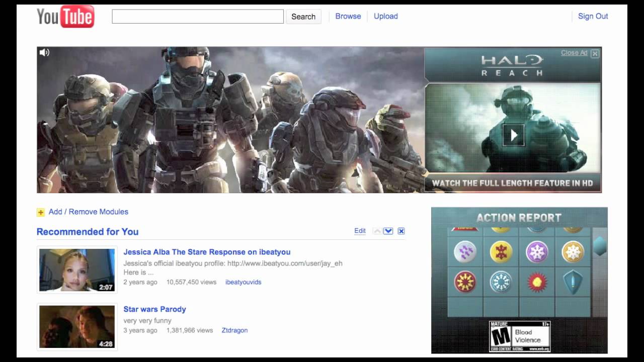Click the YouTube logo
The height and width of the screenshot is (362, 644).
65,17
